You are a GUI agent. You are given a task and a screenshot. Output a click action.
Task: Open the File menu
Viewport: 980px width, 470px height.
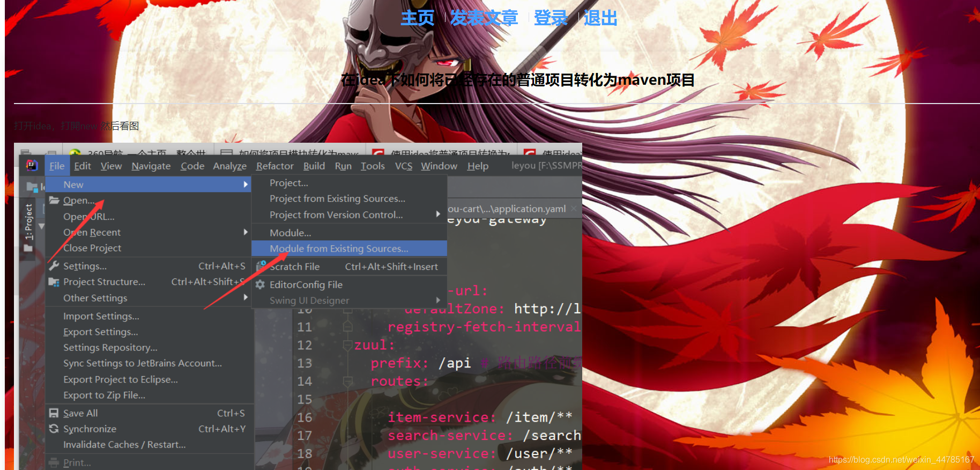57,166
